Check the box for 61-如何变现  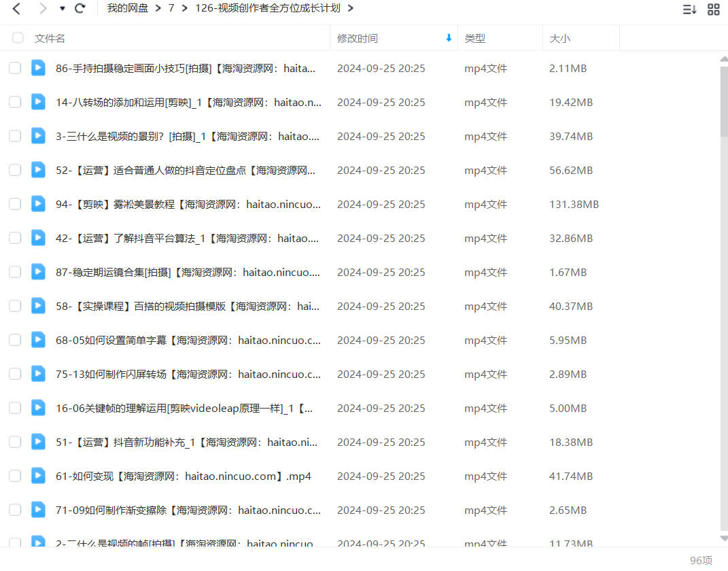(15, 476)
